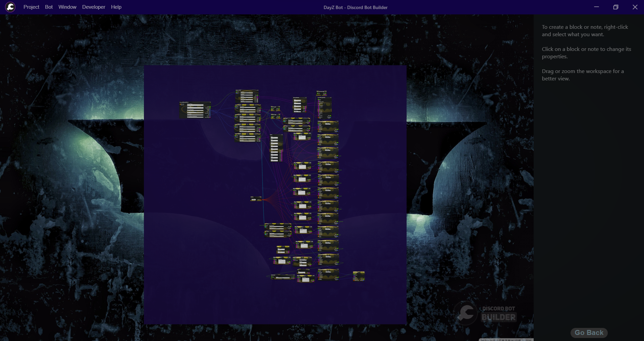Select the small topmost block in right column
644x341 pixels.
point(321,93)
